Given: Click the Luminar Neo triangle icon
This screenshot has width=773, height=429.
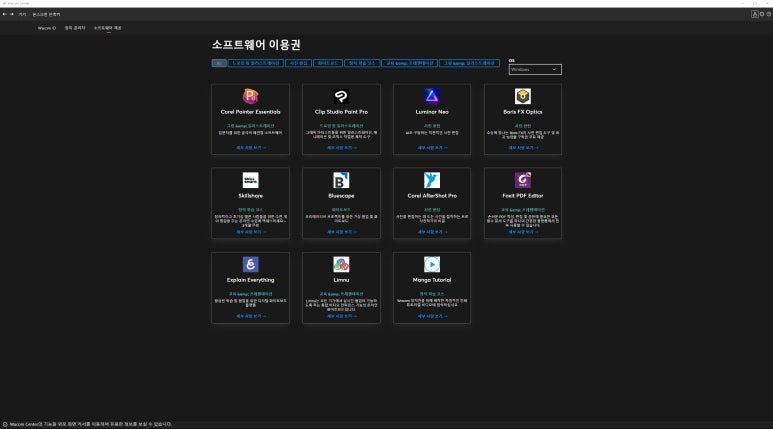Looking at the screenshot, I should [432, 96].
